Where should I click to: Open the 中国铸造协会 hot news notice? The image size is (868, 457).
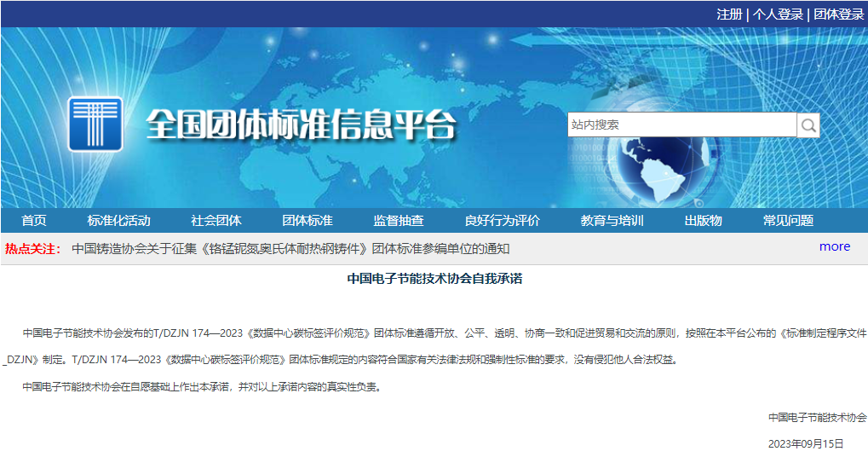click(x=290, y=249)
